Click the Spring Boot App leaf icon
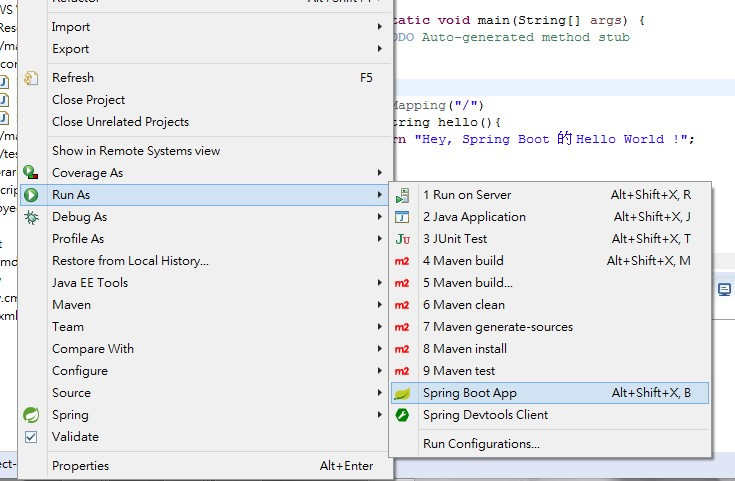This screenshot has width=735, height=481. point(402,393)
